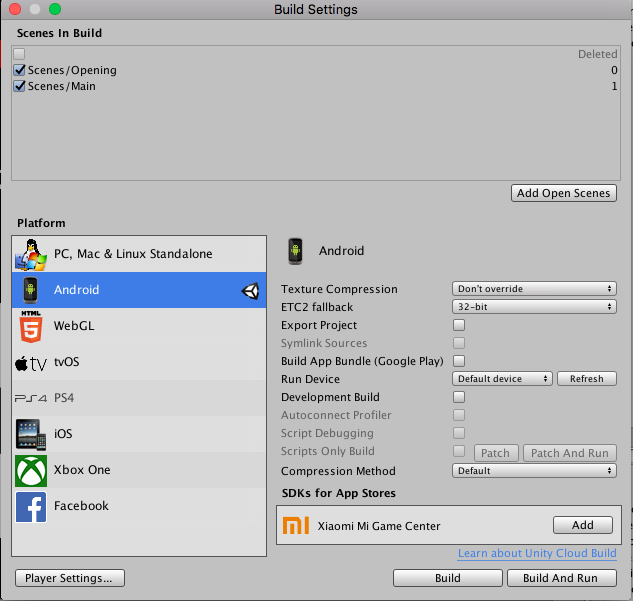
Task: Click the Texture Compression label
Action: tap(339, 289)
